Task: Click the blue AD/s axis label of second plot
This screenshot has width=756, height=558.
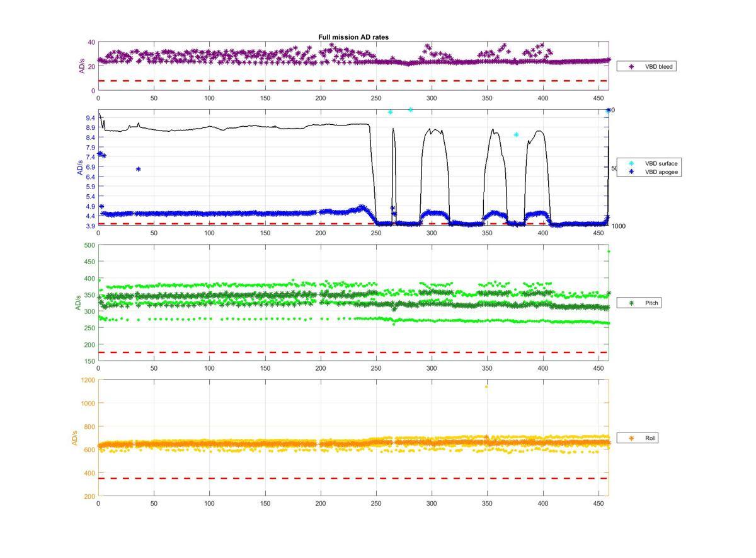Action: [79, 167]
